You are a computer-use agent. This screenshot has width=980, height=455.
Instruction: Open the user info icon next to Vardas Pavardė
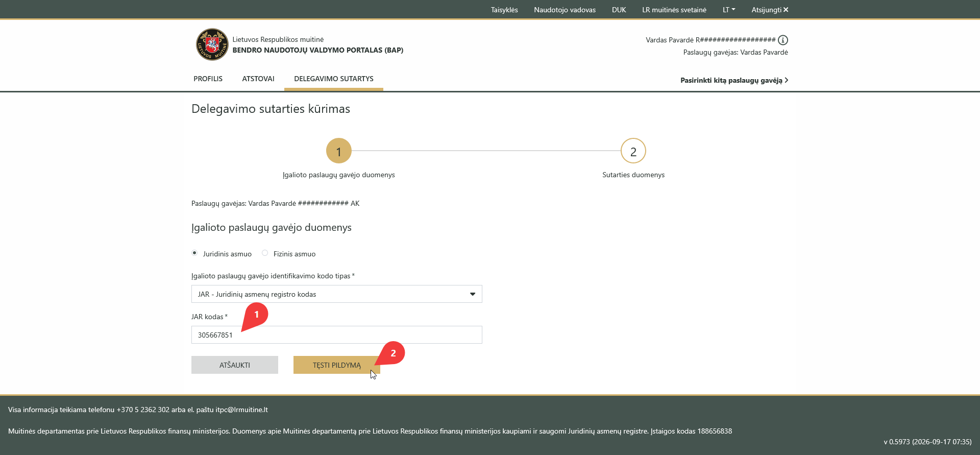(x=783, y=40)
